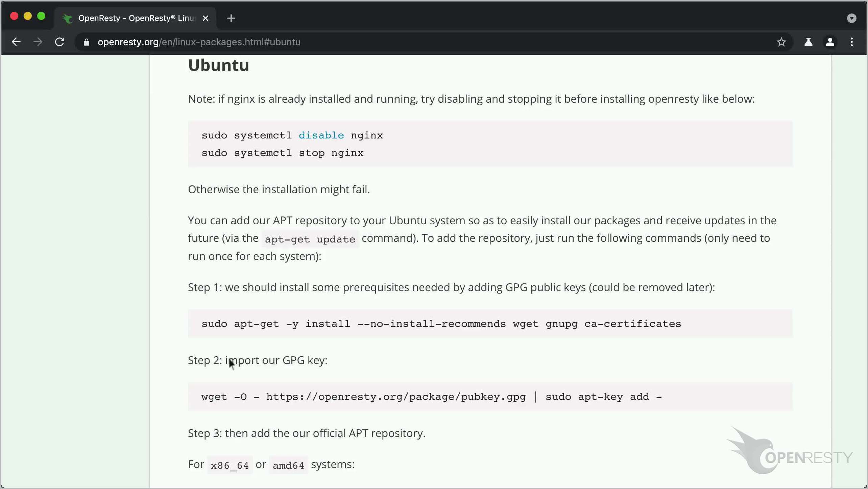Bookmark this page with the star
The image size is (868, 489).
[x=781, y=42]
